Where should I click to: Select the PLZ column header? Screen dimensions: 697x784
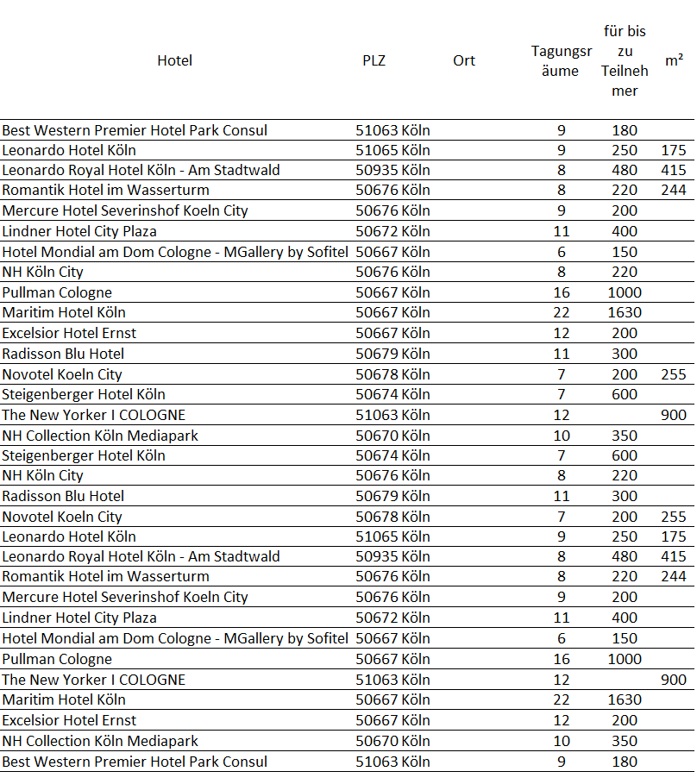point(374,60)
